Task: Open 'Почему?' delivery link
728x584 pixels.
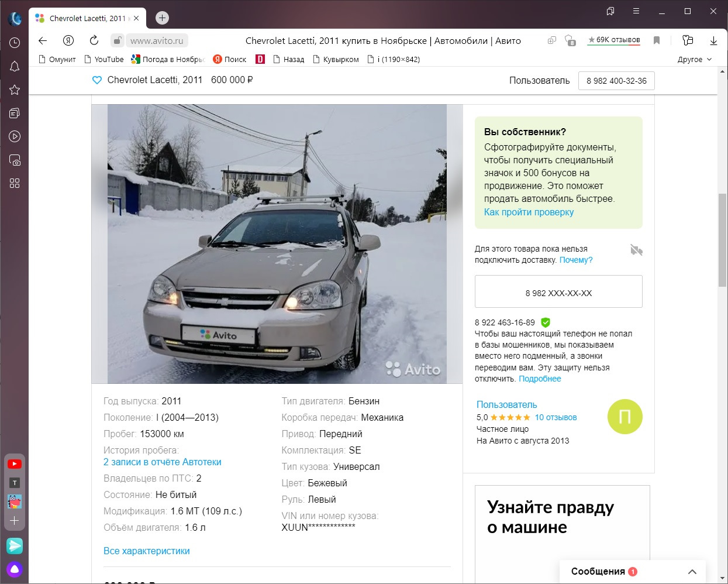Action: click(x=576, y=260)
